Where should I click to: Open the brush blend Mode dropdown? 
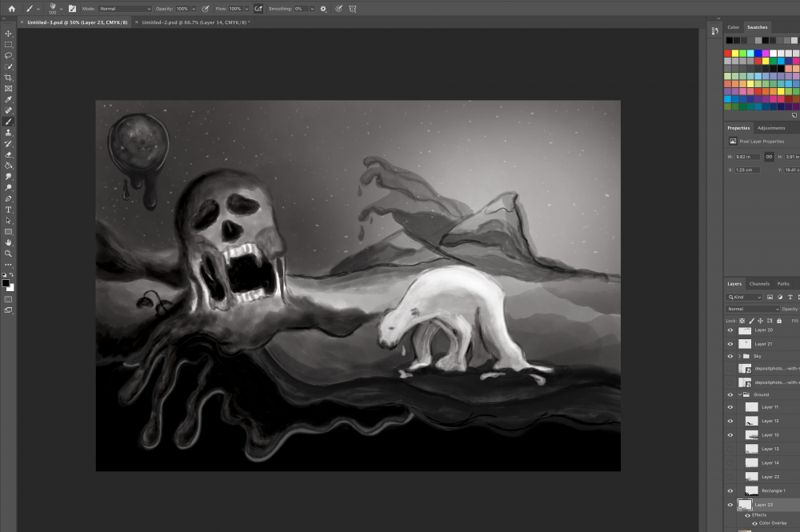(x=124, y=8)
